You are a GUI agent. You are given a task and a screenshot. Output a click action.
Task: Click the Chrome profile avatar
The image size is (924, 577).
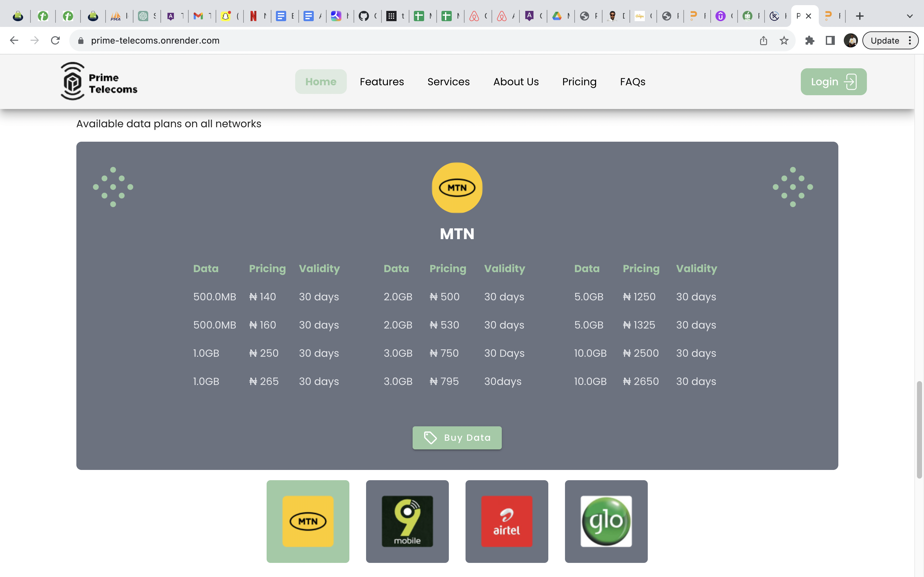(x=851, y=40)
